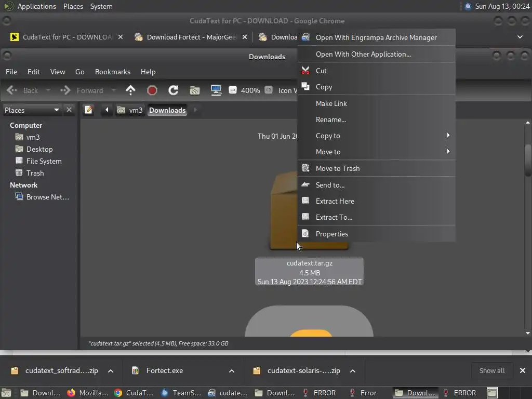
Task: Click the show desktop taskbar icon
Action: pos(6,393)
